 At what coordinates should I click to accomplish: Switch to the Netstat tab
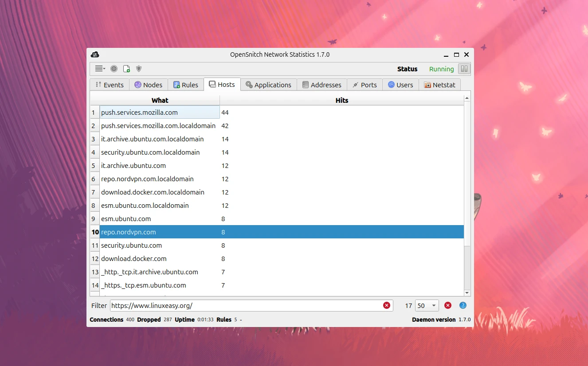pos(439,85)
